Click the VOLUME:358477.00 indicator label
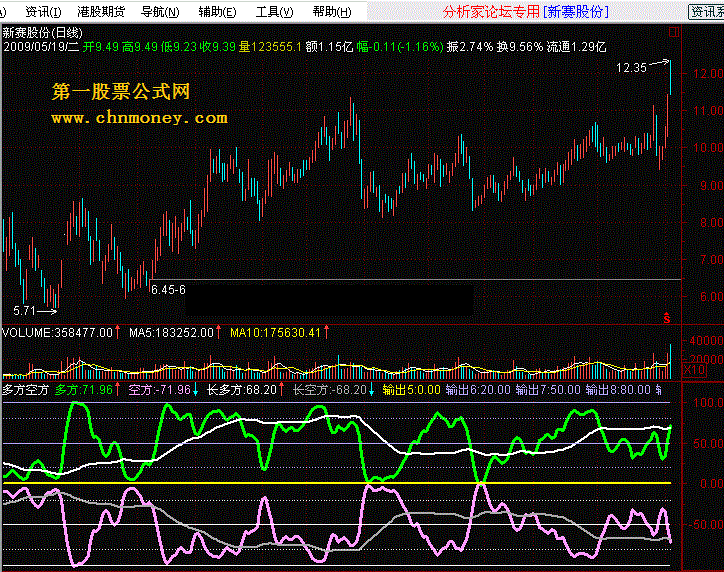Viewport: 724px width, 572px height. (x=57, y=333)
